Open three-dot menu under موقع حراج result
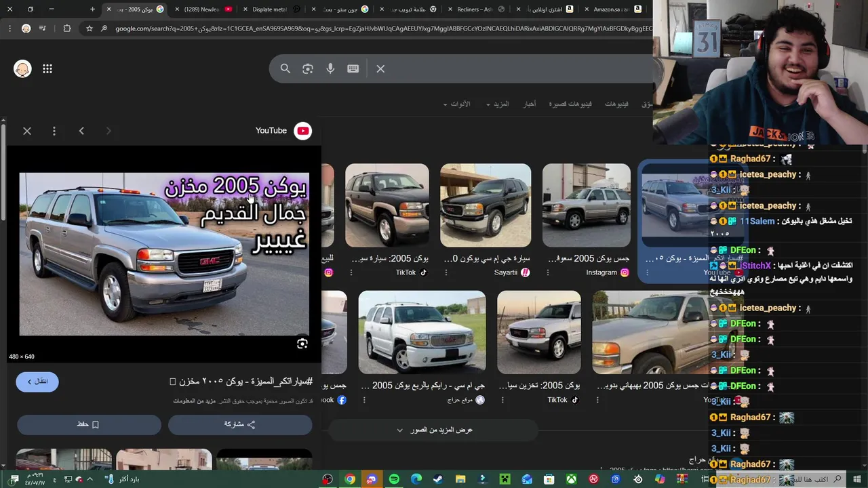868x488 pixels. 364,400
